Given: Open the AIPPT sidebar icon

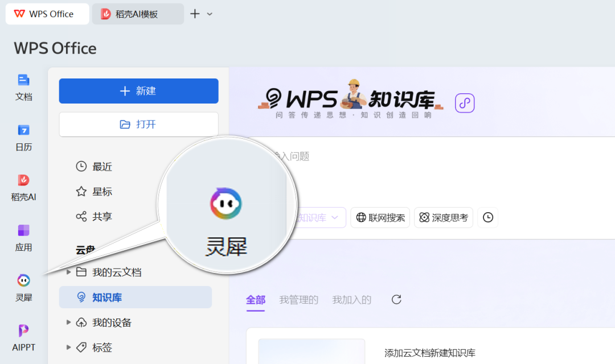Looking at the screenshot, I should [x=23, y=338].
